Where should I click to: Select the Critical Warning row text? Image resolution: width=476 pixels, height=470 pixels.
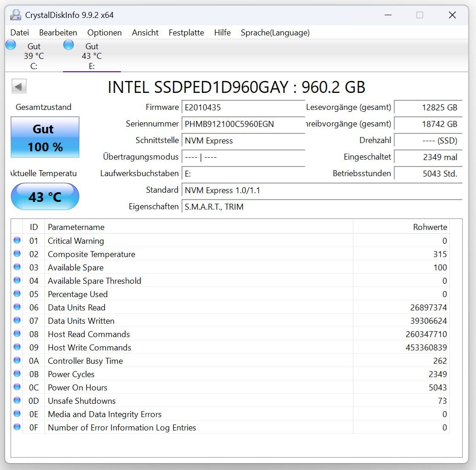click(76, 241)
